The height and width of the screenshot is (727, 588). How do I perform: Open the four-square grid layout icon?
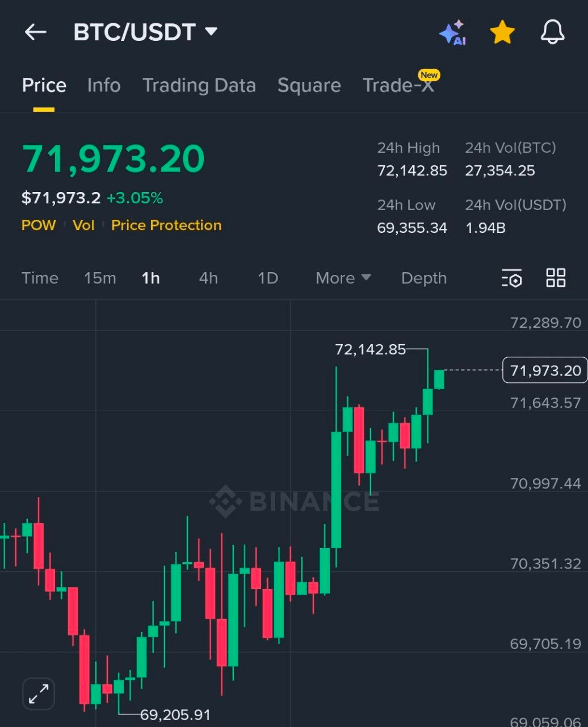[x=556, y=278]
